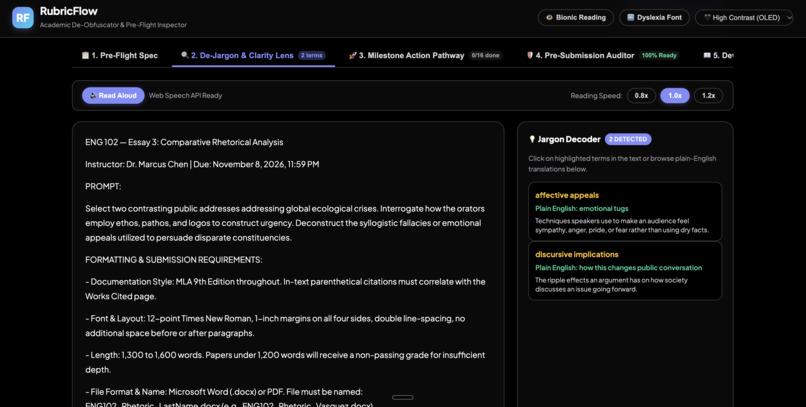Click the lightbulb icon beside Jargon Decoder
This screenshot has width=806, height=407.
coord(532,139)
